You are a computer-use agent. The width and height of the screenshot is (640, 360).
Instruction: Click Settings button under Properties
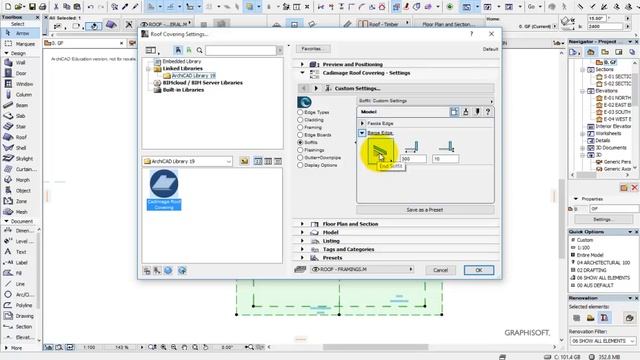604,219
